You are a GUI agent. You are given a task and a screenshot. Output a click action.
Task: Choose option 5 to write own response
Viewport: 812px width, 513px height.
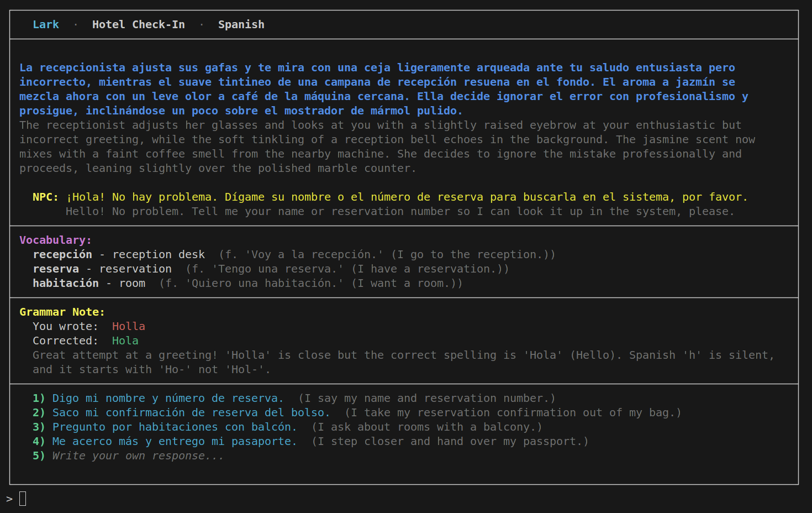(136, 456)
